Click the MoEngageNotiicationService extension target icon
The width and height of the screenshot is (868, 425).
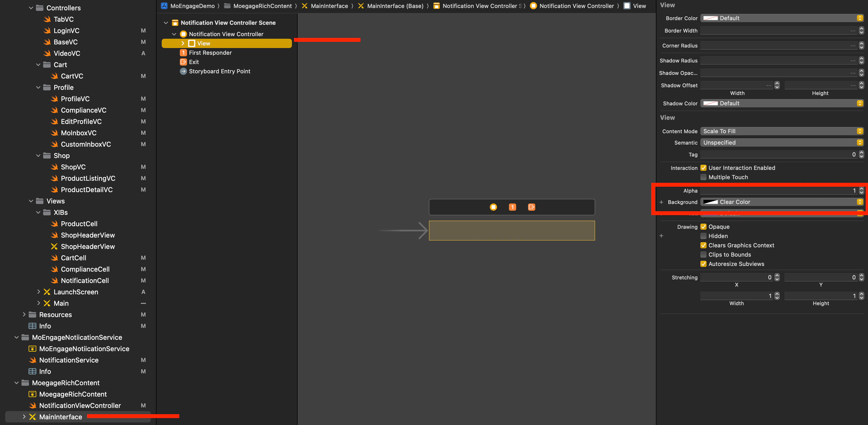(x=32, y=349)
